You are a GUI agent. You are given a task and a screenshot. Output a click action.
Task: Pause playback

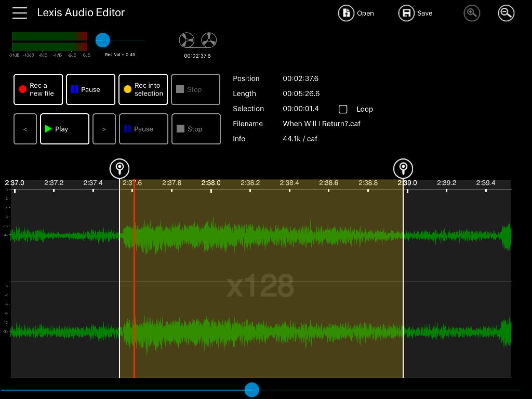point(143,129)
